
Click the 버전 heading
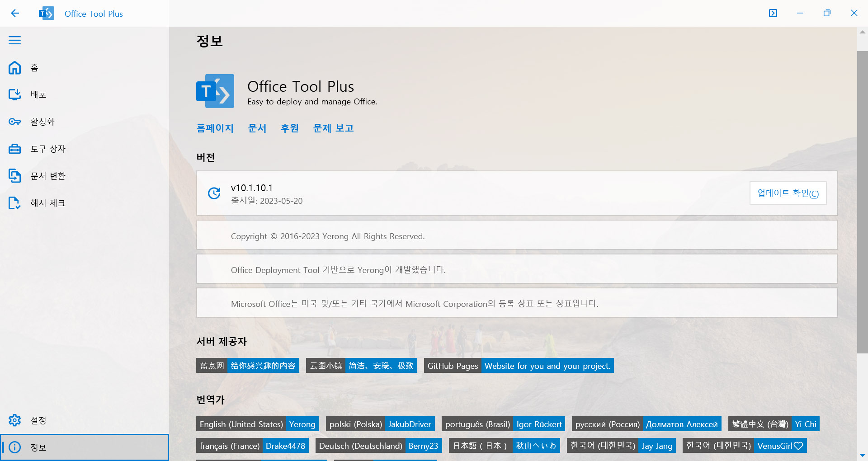click(205, 157)
